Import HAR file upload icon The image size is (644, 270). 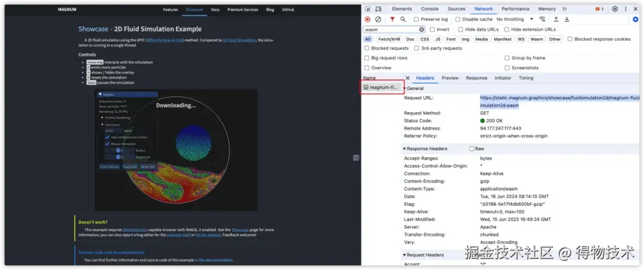click(556, 19)
